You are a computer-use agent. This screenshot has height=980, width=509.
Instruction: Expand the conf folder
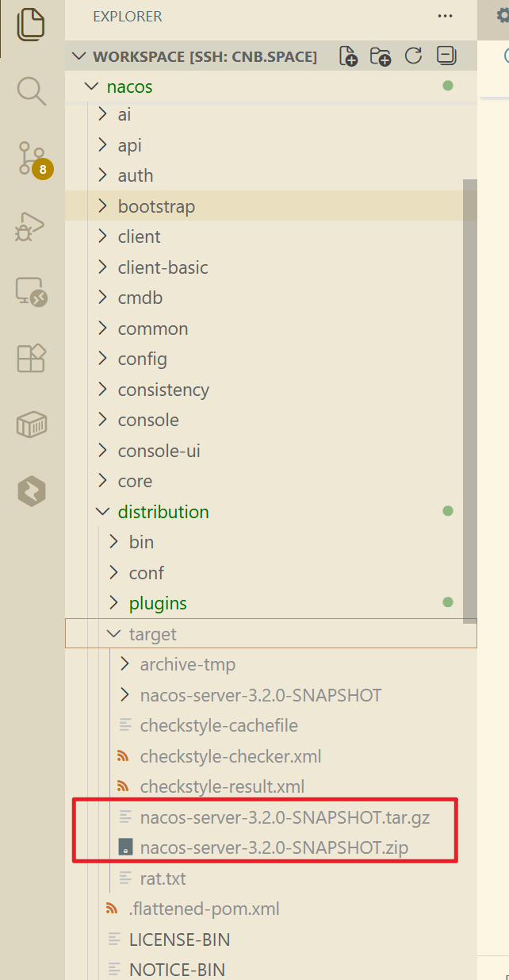click(x=270, y=573)
